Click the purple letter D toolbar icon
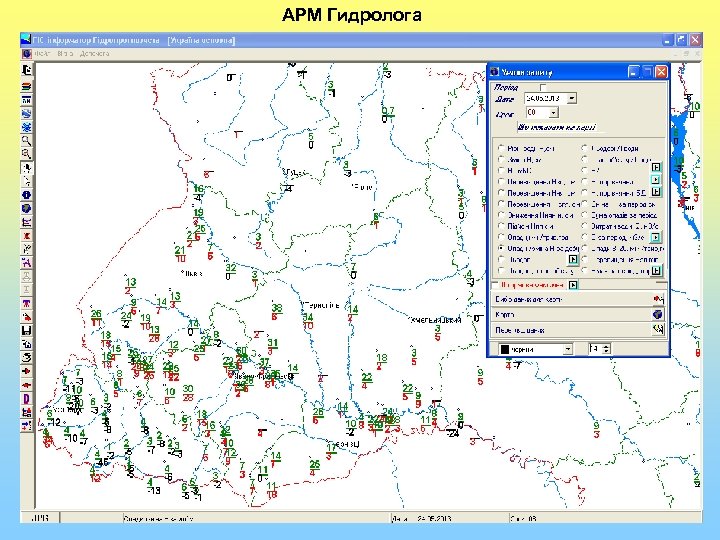The width and height of the screenshot is (720, 540). point(27,398)
